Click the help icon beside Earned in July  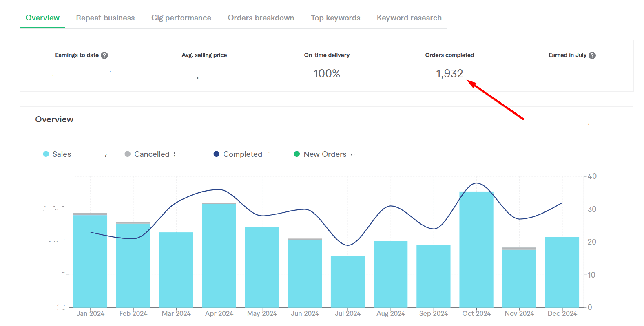(592, 55)
